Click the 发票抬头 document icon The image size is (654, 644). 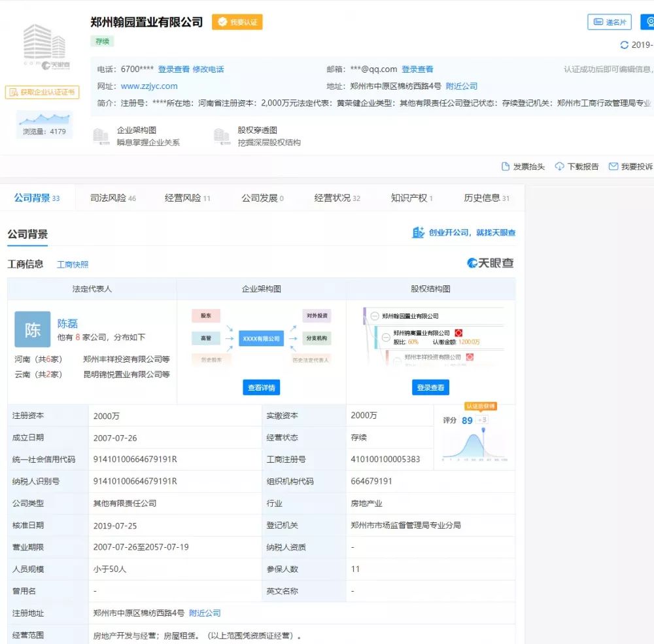[506, 166]
